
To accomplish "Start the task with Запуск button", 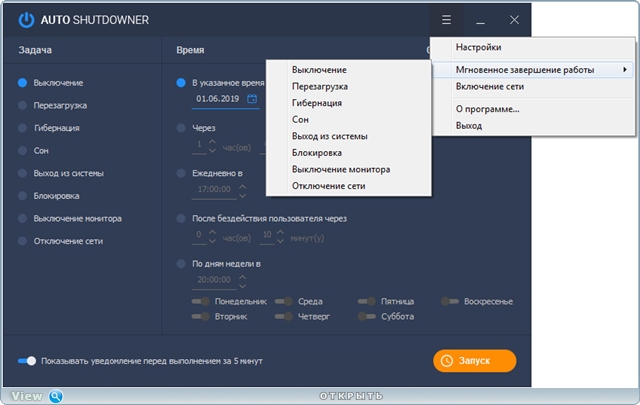I will tap(475, 360).
